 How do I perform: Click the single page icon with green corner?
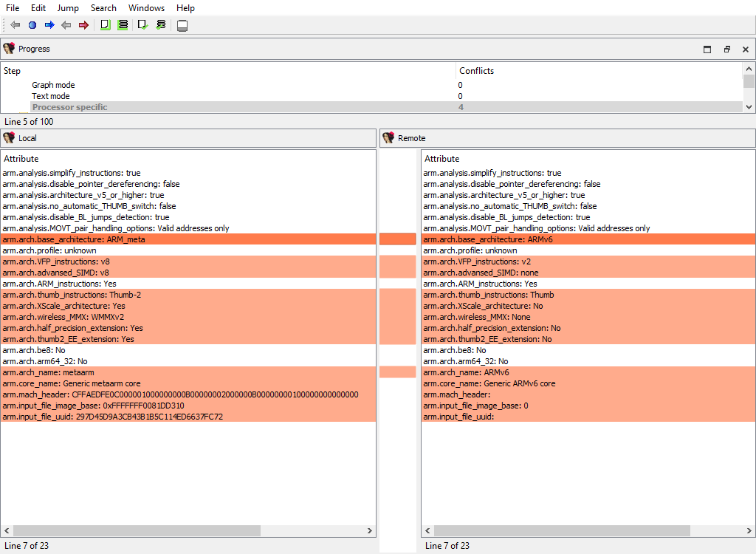[x=105, y=25]
